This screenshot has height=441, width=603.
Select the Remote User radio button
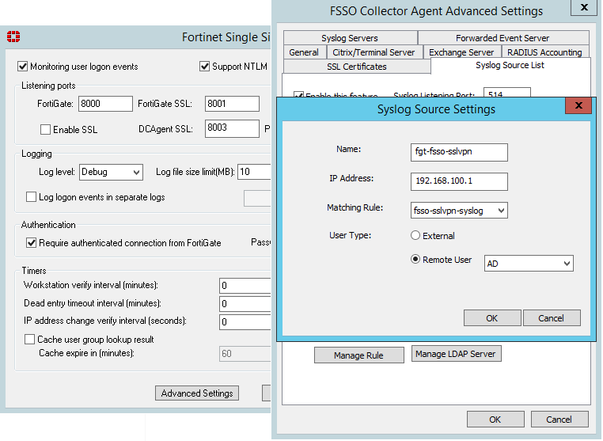click(414, 261)
